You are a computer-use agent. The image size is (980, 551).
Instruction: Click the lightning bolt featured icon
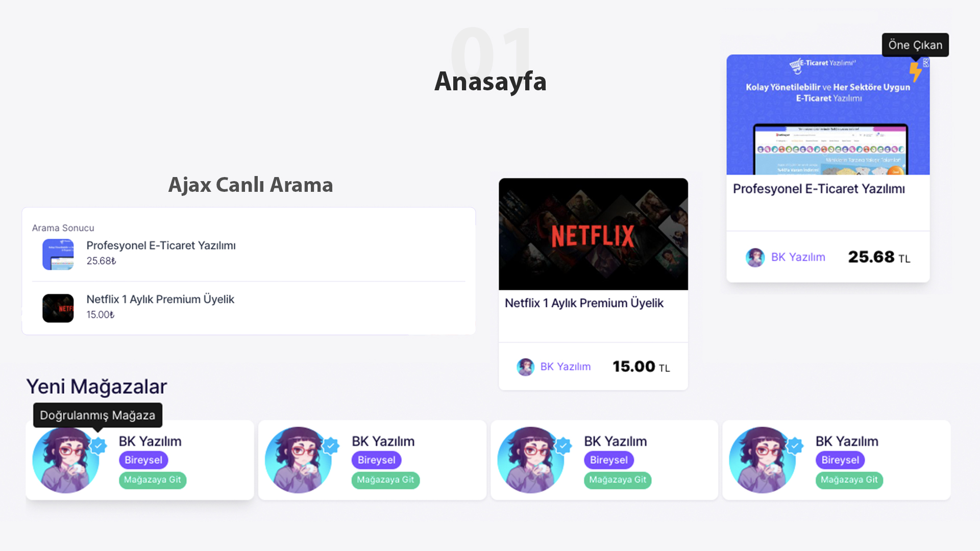point(915,72)
